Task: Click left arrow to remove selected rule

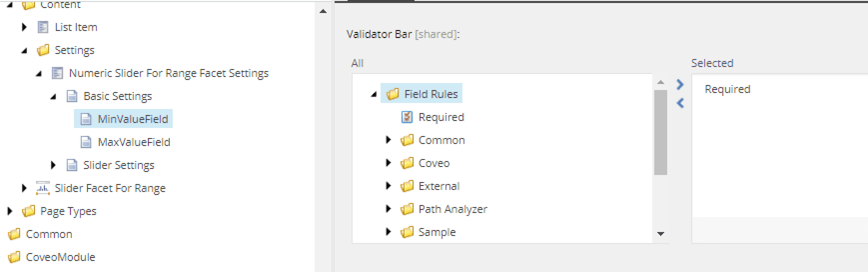Action: (679, 103)
